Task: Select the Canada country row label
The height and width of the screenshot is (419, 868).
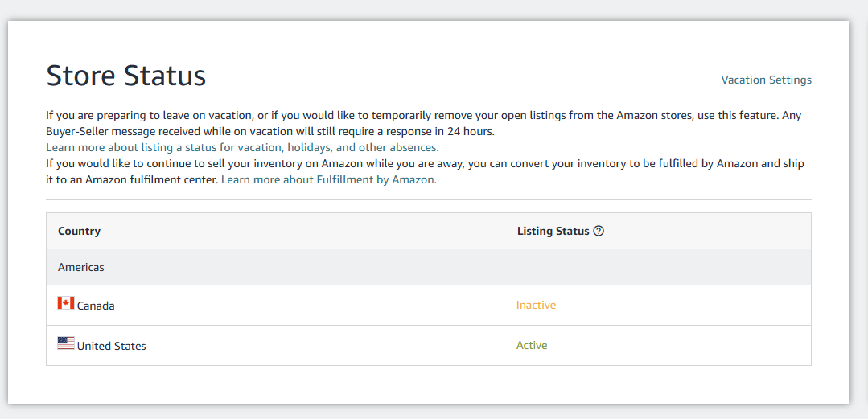Action: point(96,306)
